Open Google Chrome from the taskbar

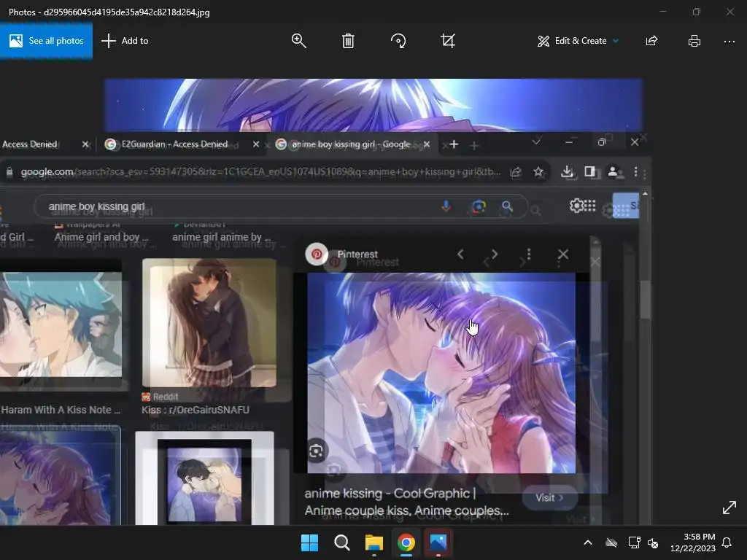point(406,542)
